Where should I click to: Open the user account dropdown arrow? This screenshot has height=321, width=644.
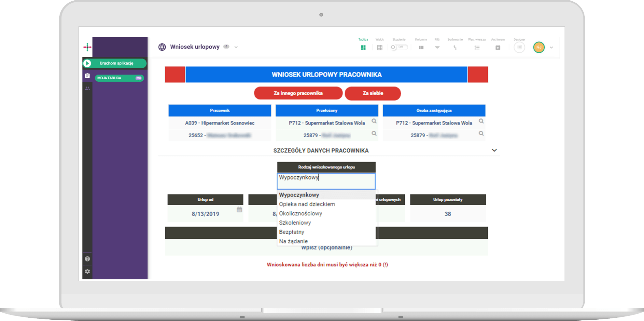(x=551, y=47)
